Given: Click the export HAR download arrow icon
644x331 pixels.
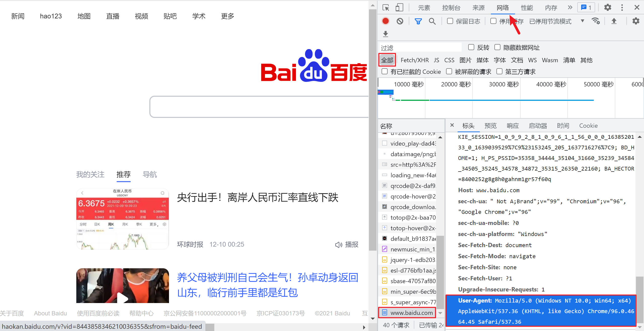Looking at the screenshot, I should click(385, 34).
